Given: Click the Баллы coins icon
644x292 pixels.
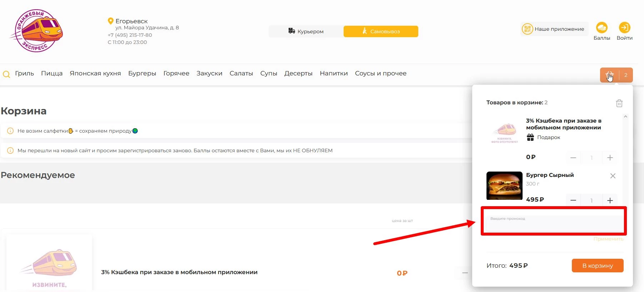Looking at the screenshot, I should click(x=602, y=28).
